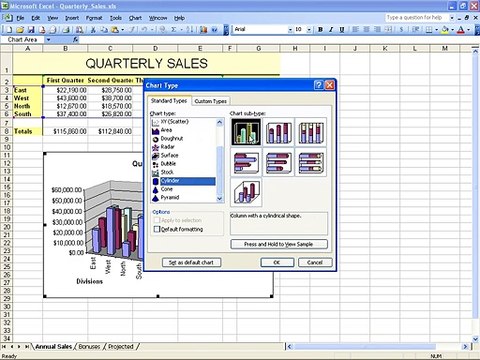The image size is (480, 360).
Task: Open the Paste options dropdown arrow
Action: click(x=123, y=30)
